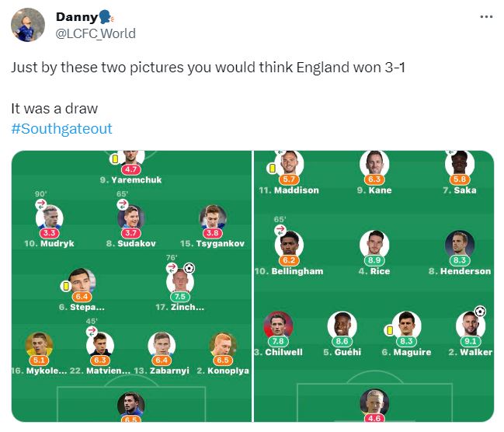504x432 pixels.
Task: Click Walker's 9.1 rating badge
Action: point(471,341)
